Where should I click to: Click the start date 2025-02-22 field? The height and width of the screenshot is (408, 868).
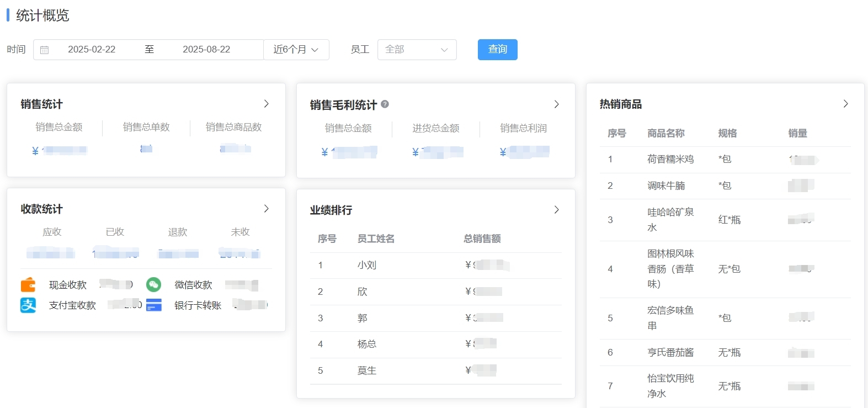tap(92, 50)
